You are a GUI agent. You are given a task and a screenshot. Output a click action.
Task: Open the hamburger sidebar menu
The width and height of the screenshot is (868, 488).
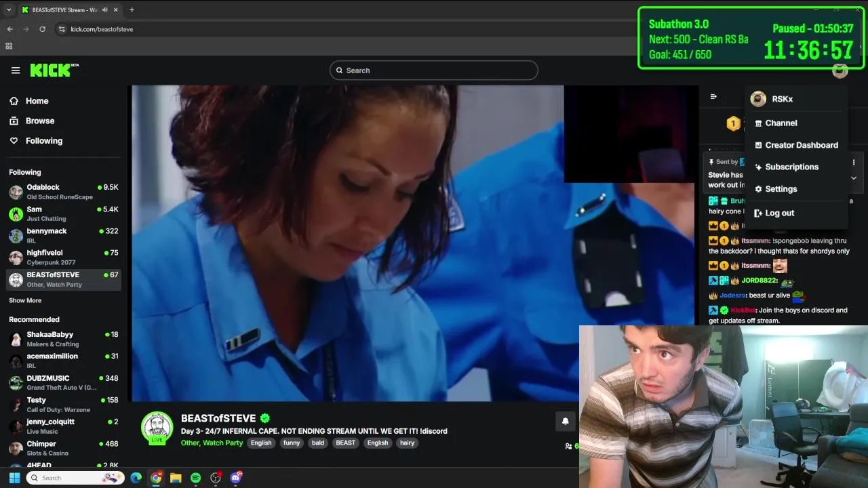click(16, 70)
